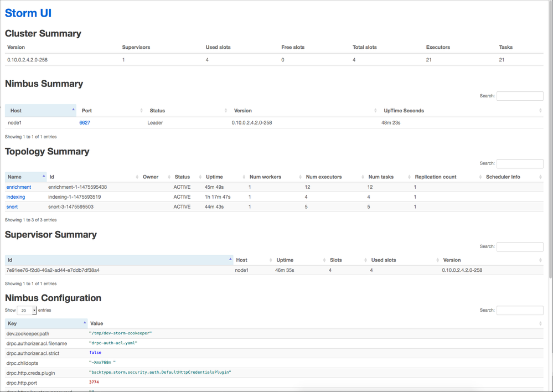This screenshot has height=392, width=553.
Task: Toggle Host column sorting in Nimbus Summary
Action: coord(72,110)
